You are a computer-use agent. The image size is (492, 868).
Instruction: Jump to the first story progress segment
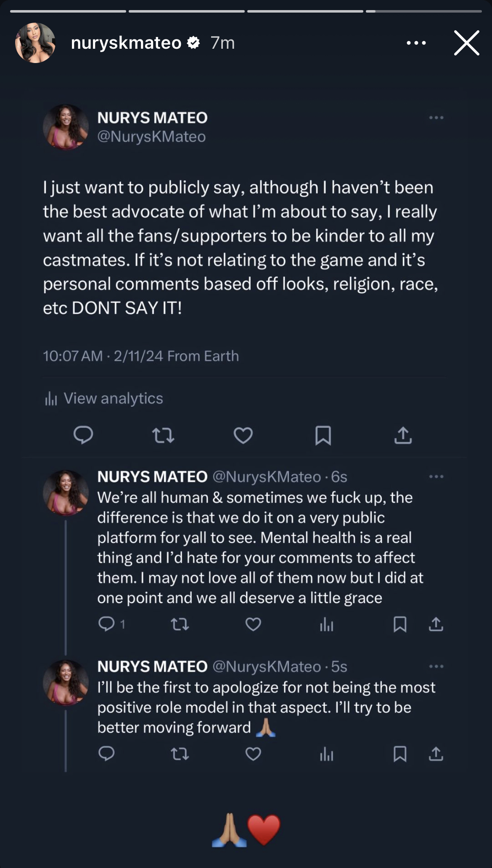point(68,11)
